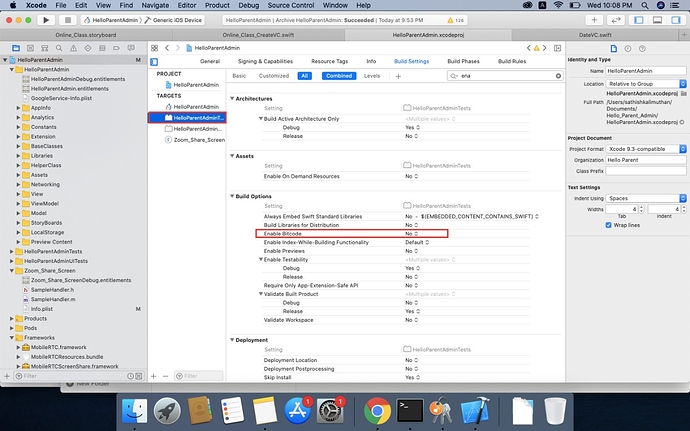Go forward in editor history

click(178, 48)
